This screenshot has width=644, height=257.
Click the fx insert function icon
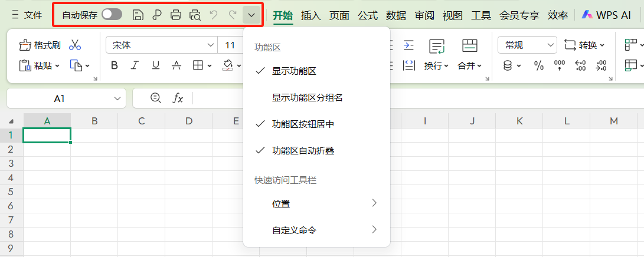(178, 98)
